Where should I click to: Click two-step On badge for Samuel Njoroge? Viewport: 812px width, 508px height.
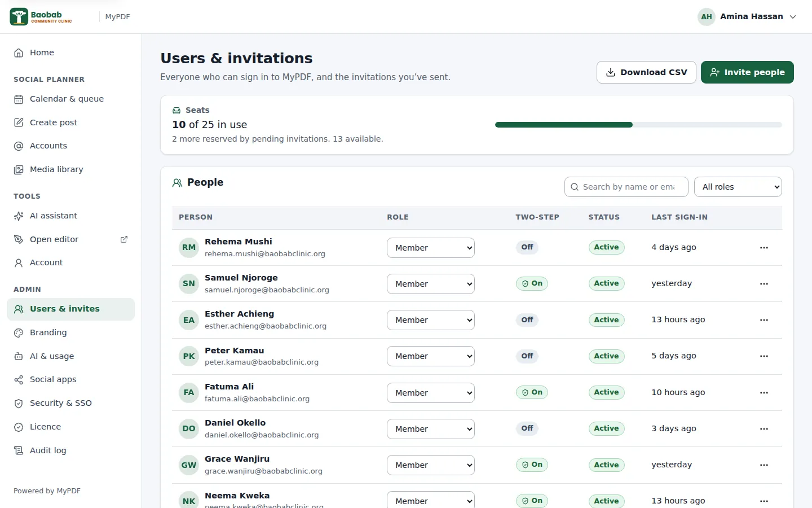pyautogui.click(x=532, y=283)
